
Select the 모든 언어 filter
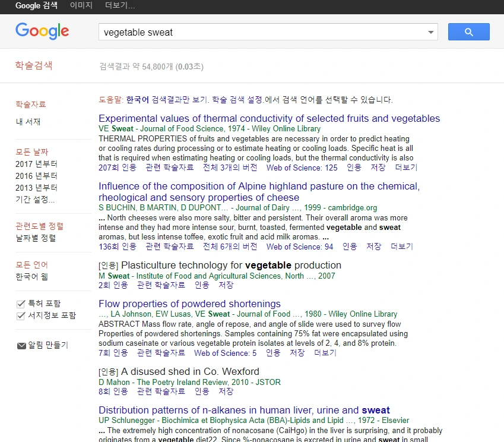coord(32,265)
